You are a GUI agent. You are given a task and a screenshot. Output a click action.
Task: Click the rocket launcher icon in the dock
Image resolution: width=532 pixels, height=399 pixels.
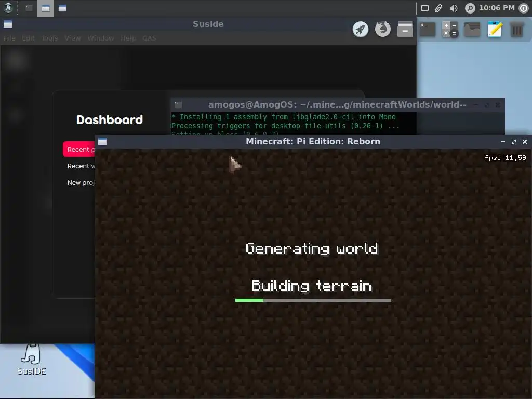click(361, 30)
